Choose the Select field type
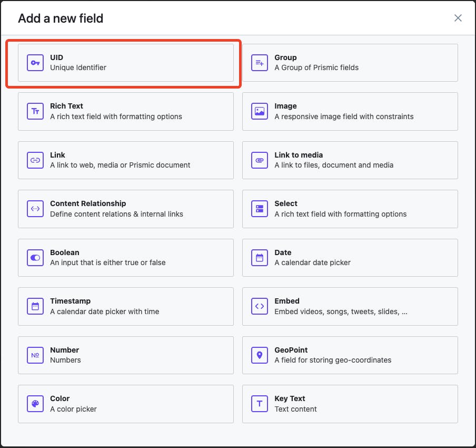This screenshot has width=476, height=448. [x=350, y=209]
